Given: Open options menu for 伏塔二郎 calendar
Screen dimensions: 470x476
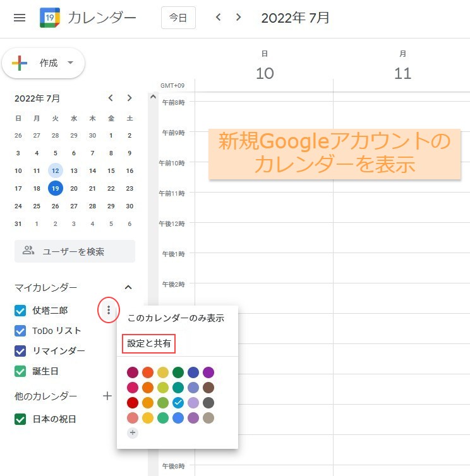Looking at the screenshot, I should [x=109, y=310].
